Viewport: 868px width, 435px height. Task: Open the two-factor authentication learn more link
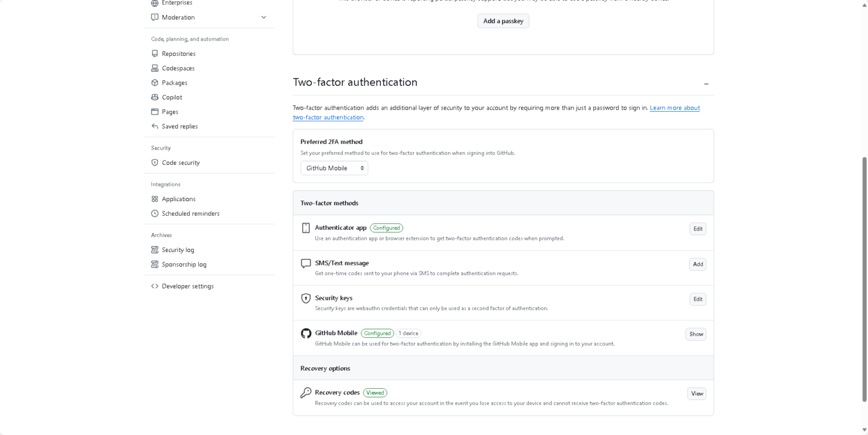click(675, 107)
